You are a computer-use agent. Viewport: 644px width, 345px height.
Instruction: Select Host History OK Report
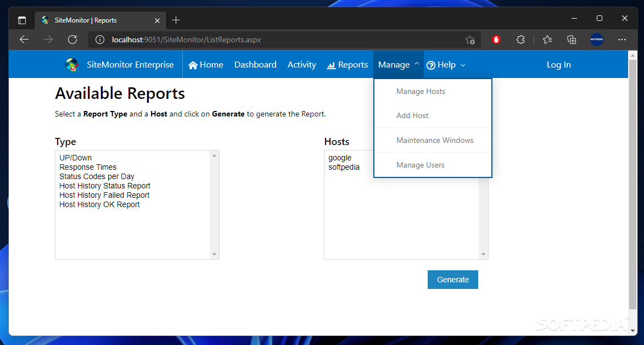[x=99, y=204]
